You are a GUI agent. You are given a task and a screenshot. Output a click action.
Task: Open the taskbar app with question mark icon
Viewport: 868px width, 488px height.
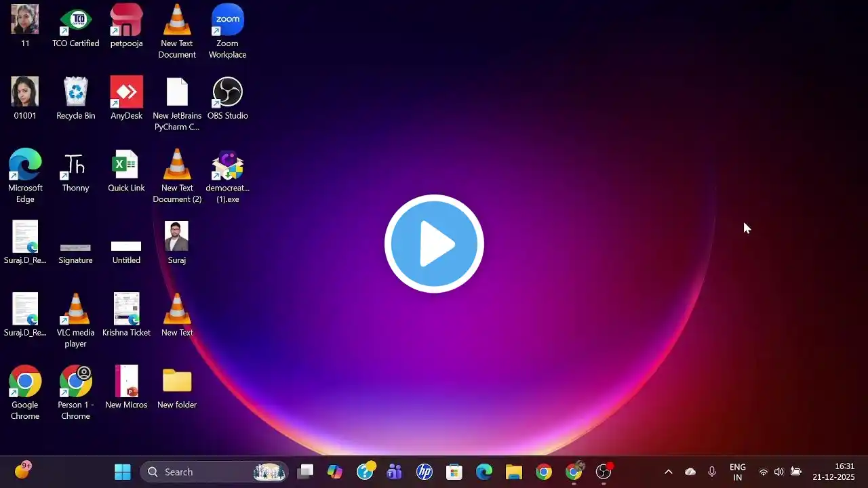point(366,471)
